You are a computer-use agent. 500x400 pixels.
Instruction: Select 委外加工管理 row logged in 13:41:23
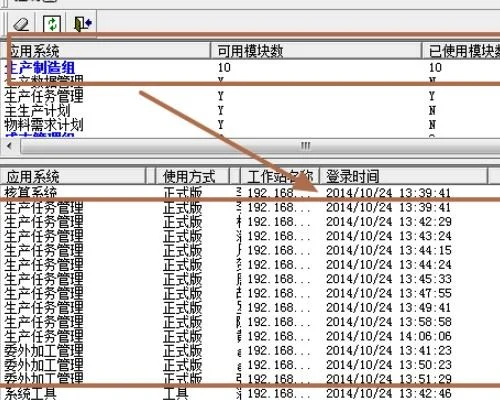250,351
